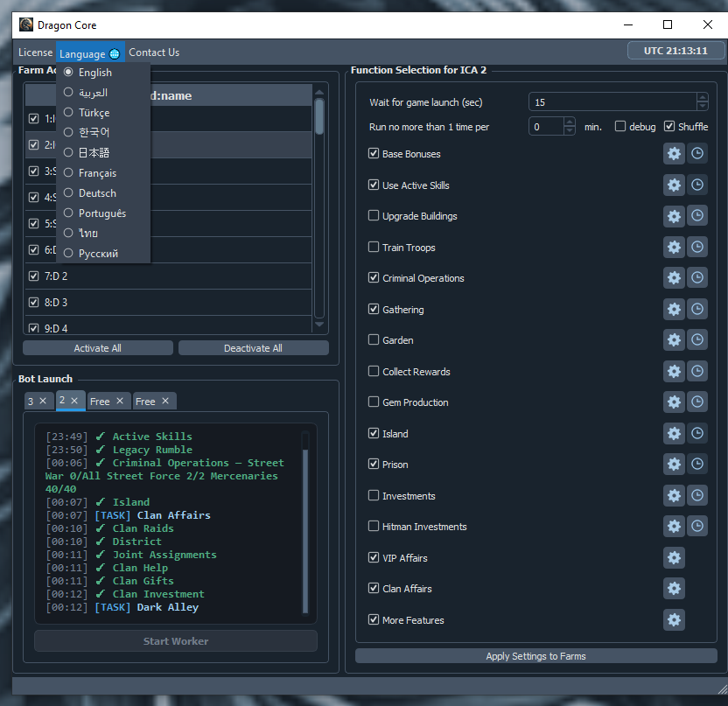Toggle the debug checkbox
This screenshot has height=706, width=728.
point(620,126)
